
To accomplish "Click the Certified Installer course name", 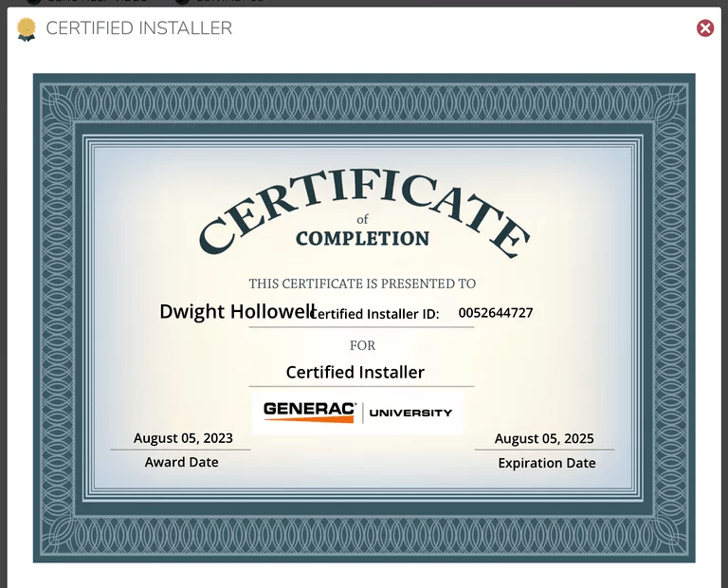I will (355, 372).
